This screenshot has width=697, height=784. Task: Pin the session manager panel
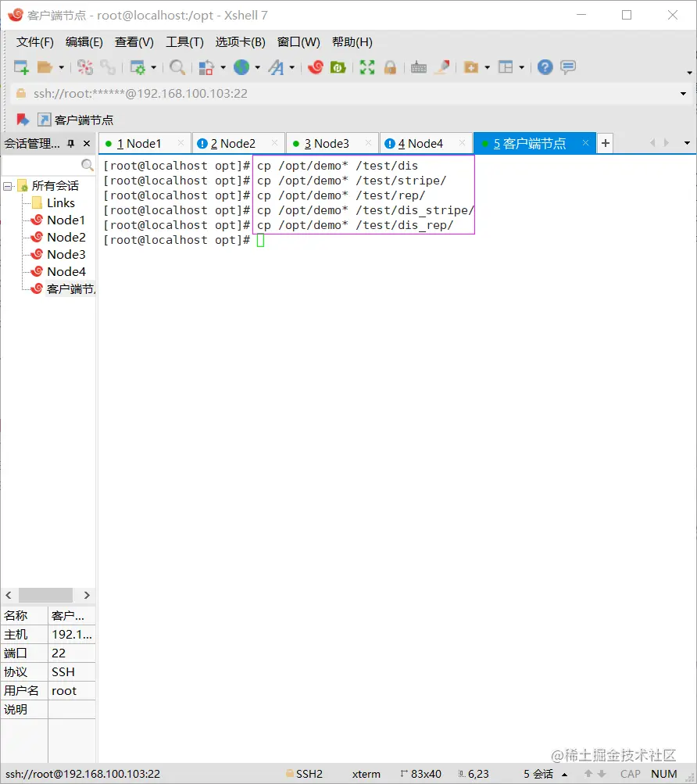pos(71,144)
